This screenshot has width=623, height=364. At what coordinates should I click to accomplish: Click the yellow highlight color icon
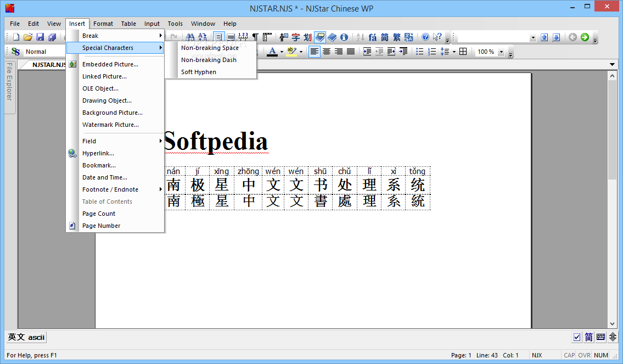coord(291,51)
